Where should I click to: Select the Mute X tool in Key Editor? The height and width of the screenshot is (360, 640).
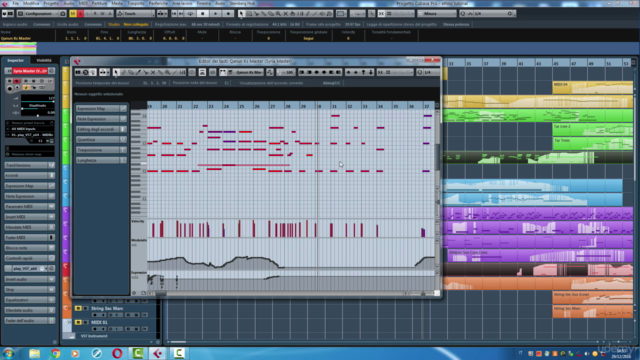pyautogui.click(x=153, y=72)
